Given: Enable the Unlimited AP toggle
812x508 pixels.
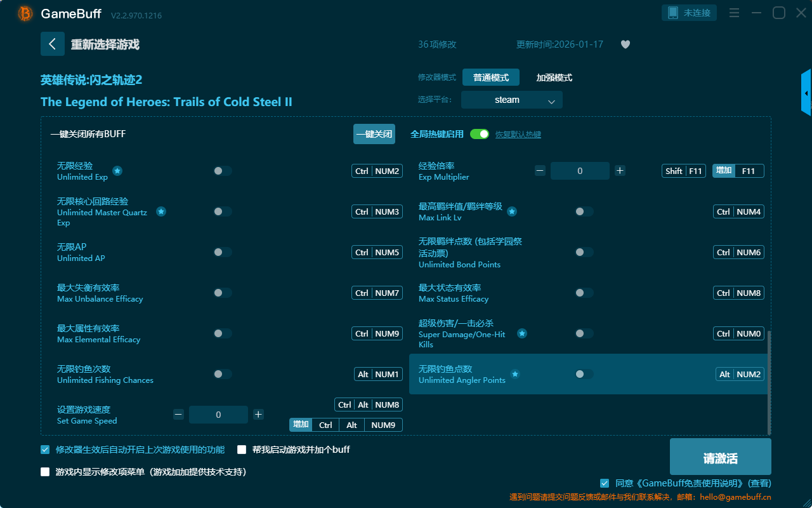Looking at the screenshot, I should click(223, 252).
